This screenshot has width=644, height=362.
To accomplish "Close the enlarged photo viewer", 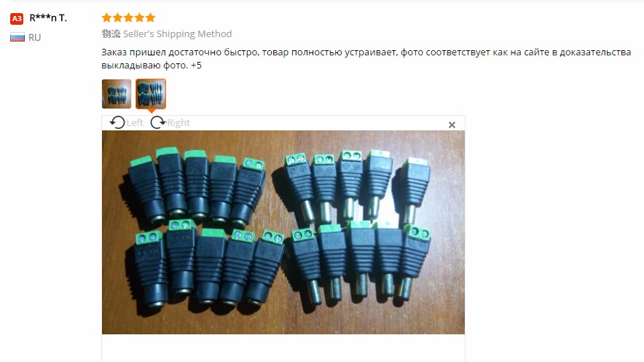I will point(452,125).
